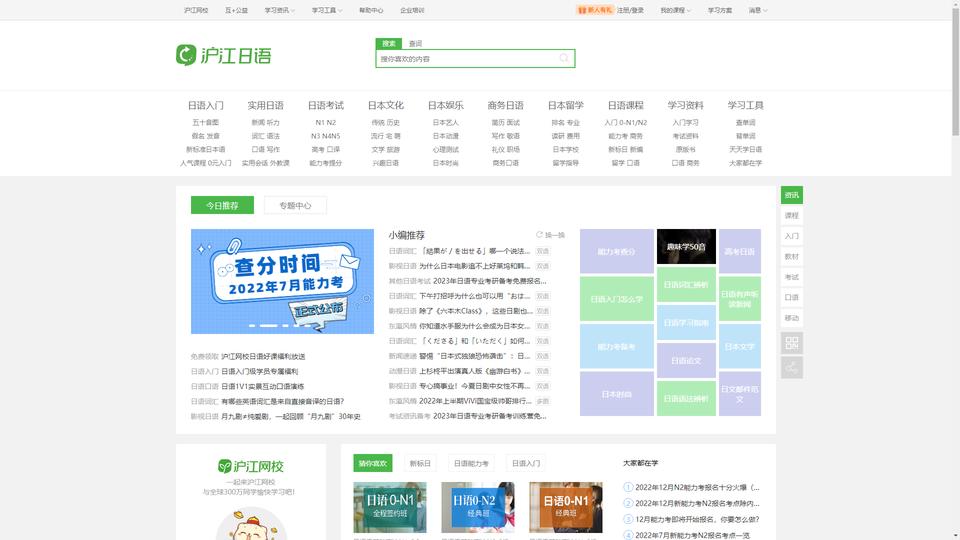
Task: Open 日语考试 navigation heading
Action: 326,105
